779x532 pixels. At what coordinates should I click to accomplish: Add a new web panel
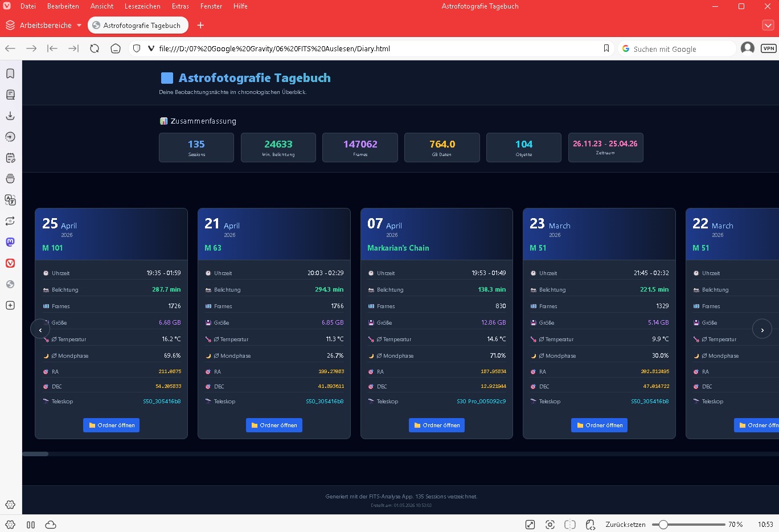coord(10,305)
